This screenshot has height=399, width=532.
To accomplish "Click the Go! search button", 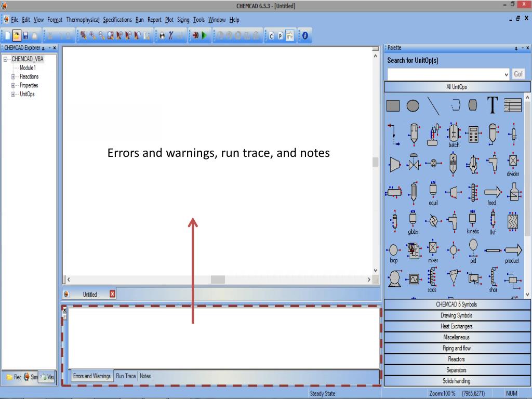I will [x=518, y=74].
